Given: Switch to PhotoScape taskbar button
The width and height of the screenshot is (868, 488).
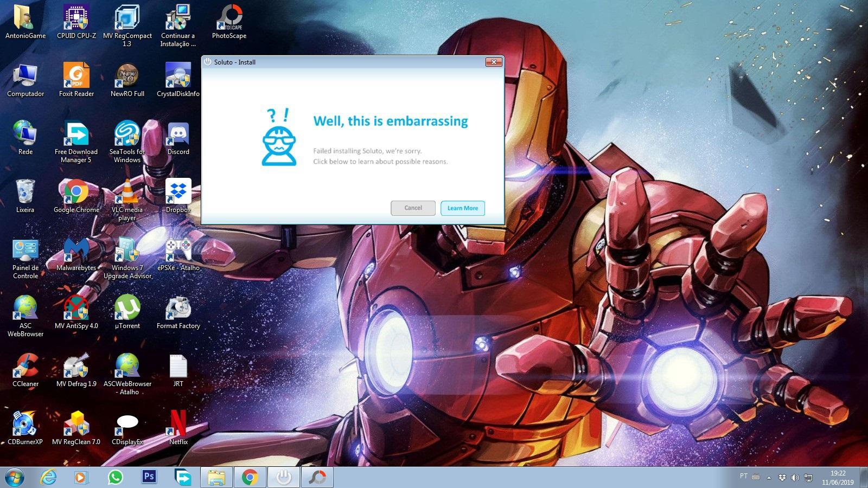Looking at the screenshot, I should (x=317, y=477).
